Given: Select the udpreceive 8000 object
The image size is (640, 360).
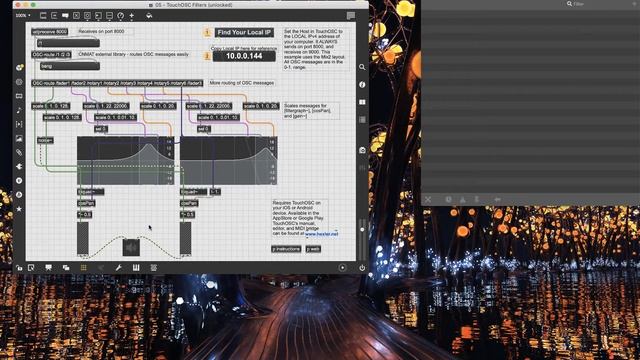Looking at the screenshot, I should 50,31.
